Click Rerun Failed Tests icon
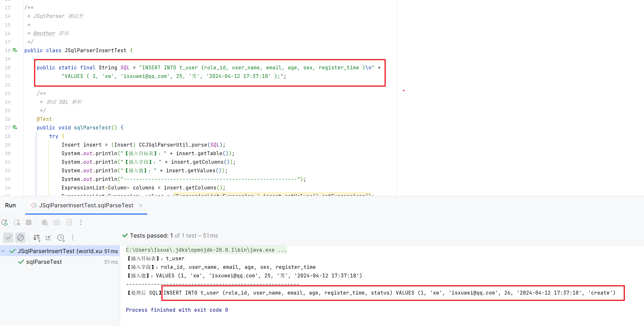644x326 pixels. pyautogui.click(x=17, y=222)
